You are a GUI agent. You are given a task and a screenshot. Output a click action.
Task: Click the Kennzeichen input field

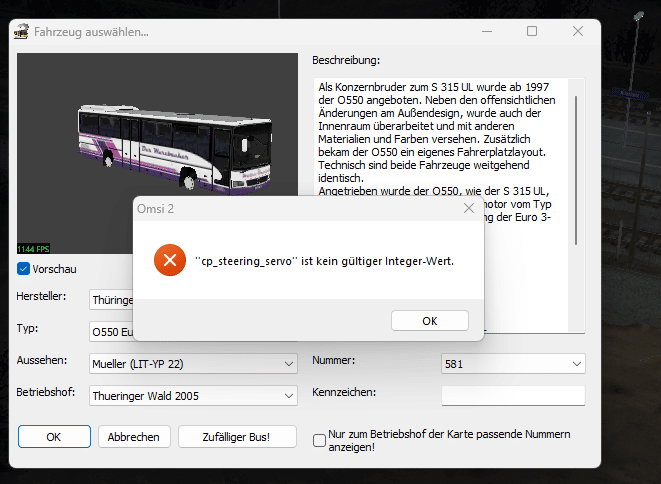pos(512,396)
